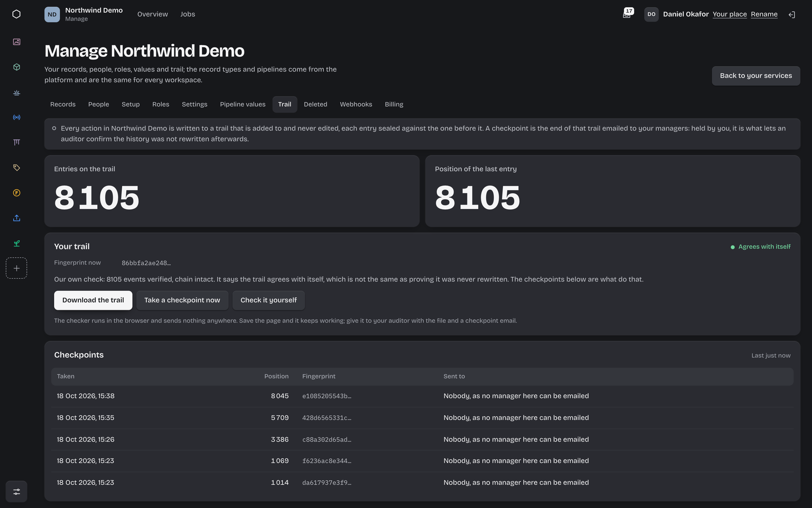Click the Agrees with itself status

(761, 247)
